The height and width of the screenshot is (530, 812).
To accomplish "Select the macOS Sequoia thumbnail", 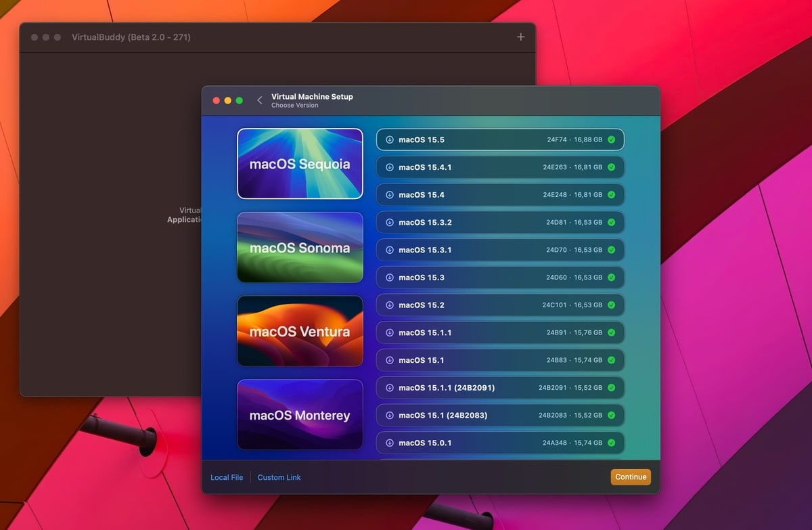I will (x=300, y=164).
